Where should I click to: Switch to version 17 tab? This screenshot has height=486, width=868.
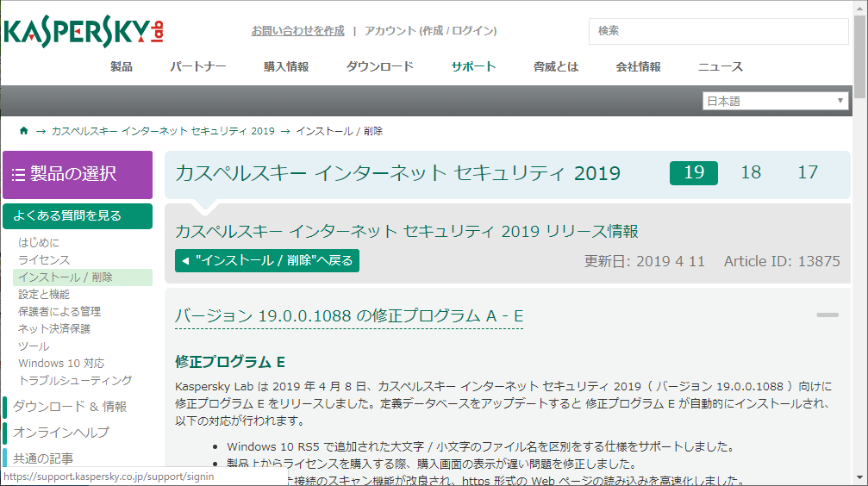[x=808, y=172]
